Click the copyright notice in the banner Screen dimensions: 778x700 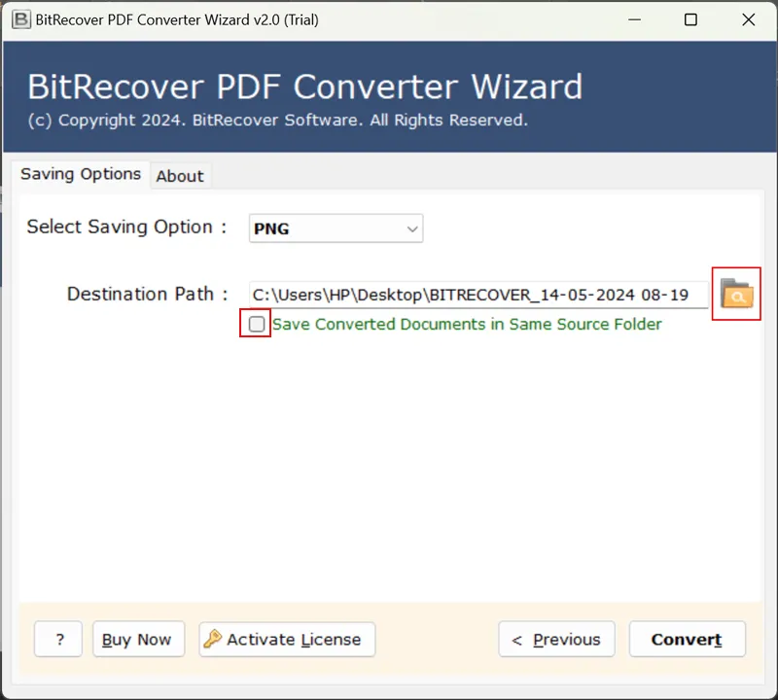pos(277,121)
